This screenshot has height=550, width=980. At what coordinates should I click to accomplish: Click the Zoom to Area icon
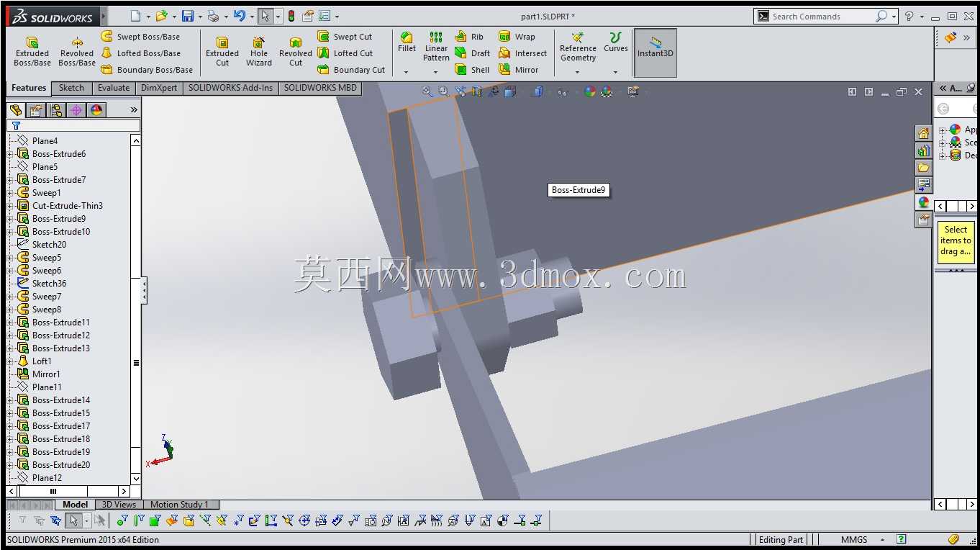pyautogui.click(x=443, y=91)
